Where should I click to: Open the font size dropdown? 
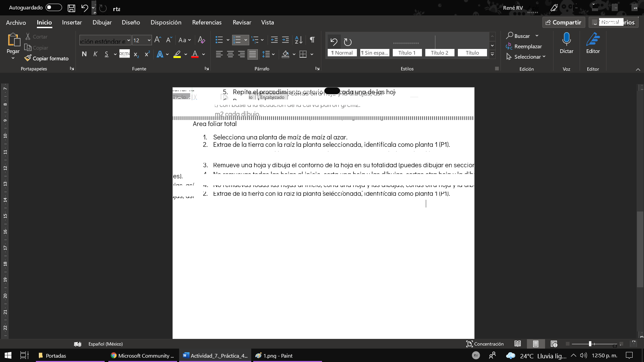[149, 40]
